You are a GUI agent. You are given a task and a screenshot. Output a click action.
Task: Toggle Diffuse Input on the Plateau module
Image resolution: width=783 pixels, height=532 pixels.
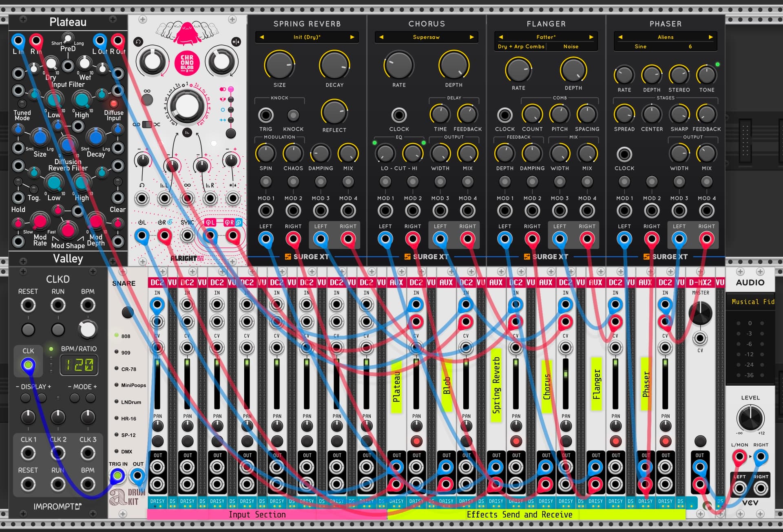point(114,104)
